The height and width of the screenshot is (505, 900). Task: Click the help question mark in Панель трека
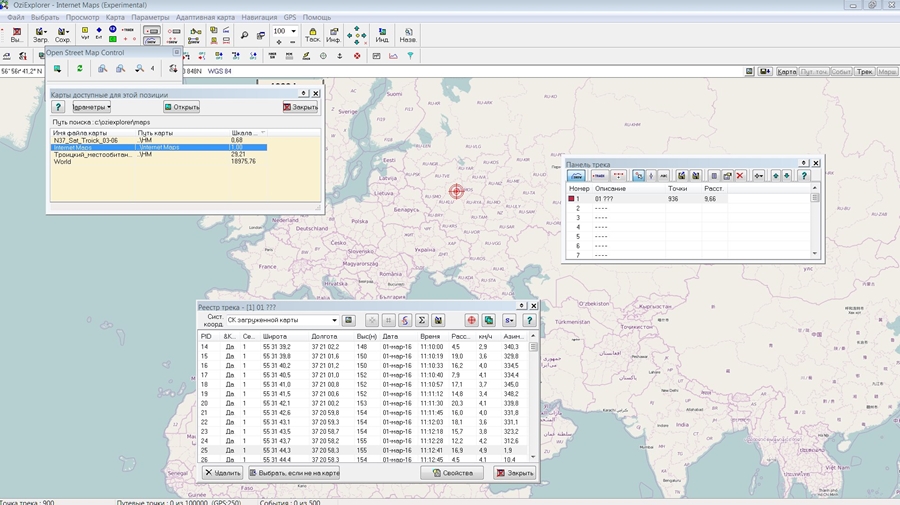803,176
